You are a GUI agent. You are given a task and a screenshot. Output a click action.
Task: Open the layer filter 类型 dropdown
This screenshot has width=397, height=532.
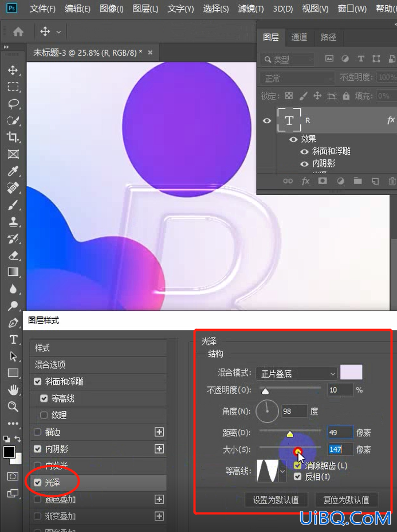pyautogui.click(x=288, y=60)
